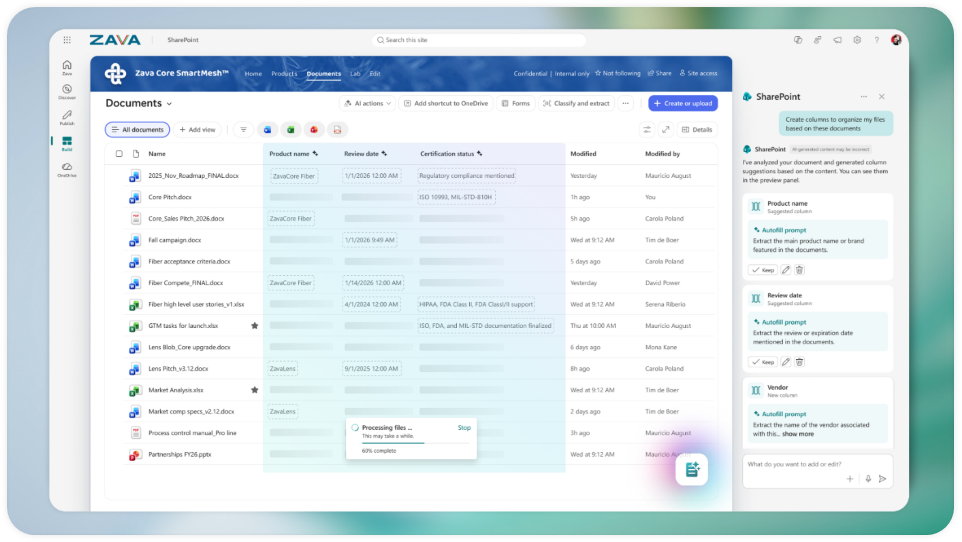962x542 pixels.
Task: Click Share in site header
Action: 660,73
